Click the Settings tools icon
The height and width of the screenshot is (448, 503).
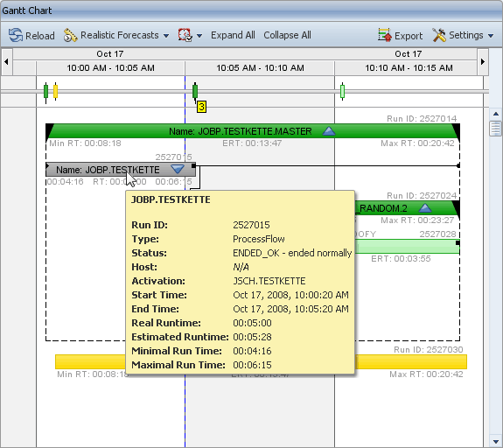[x=438, y=35]
